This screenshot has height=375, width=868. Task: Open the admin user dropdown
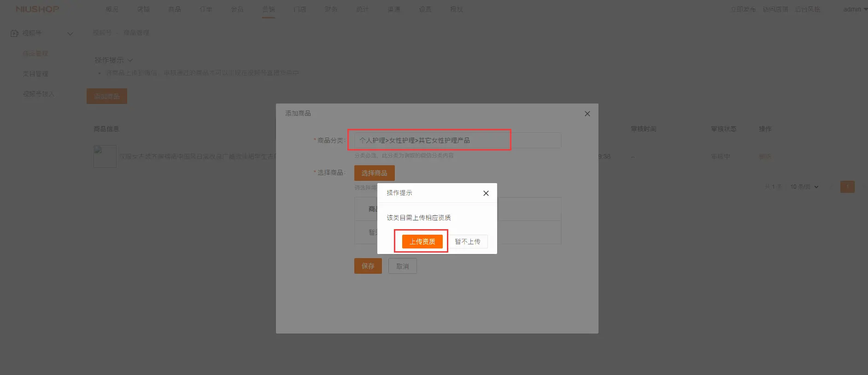point(855,9)
